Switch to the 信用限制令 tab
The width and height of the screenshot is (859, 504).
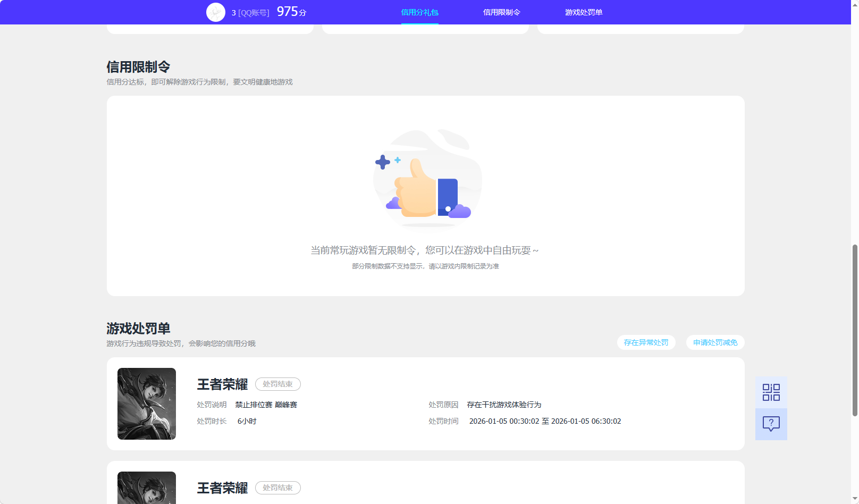501,12
